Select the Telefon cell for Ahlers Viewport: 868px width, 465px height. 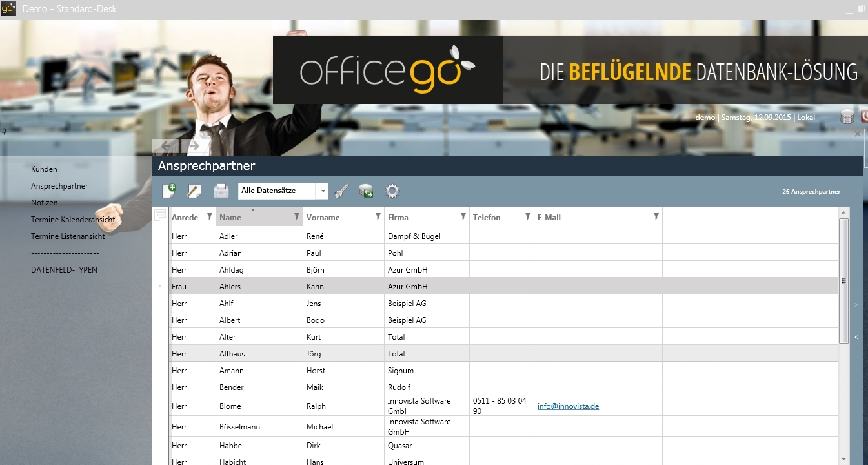pos(501,286)
